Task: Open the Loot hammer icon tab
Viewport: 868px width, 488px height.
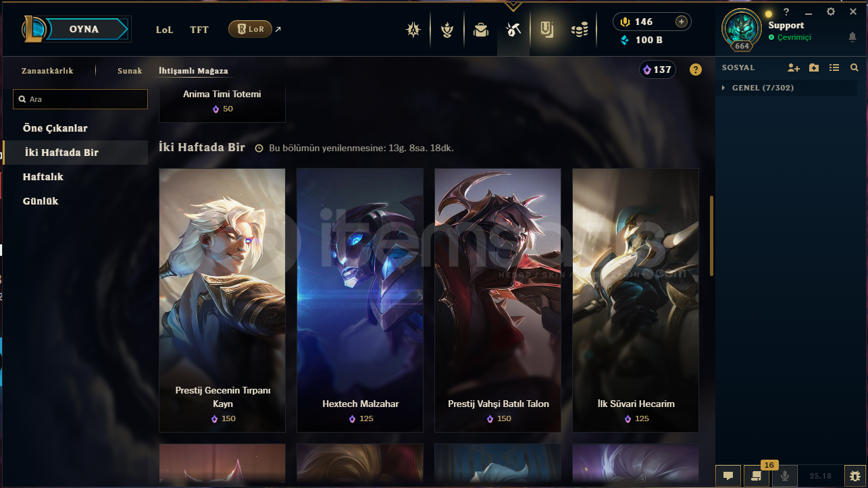Action: (x=513, y=30)
